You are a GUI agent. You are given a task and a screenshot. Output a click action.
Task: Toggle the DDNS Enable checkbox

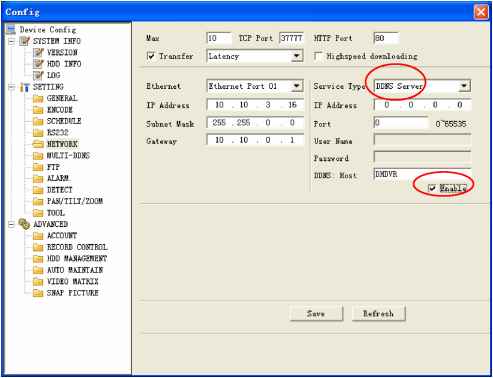click(x=432, y=188)
